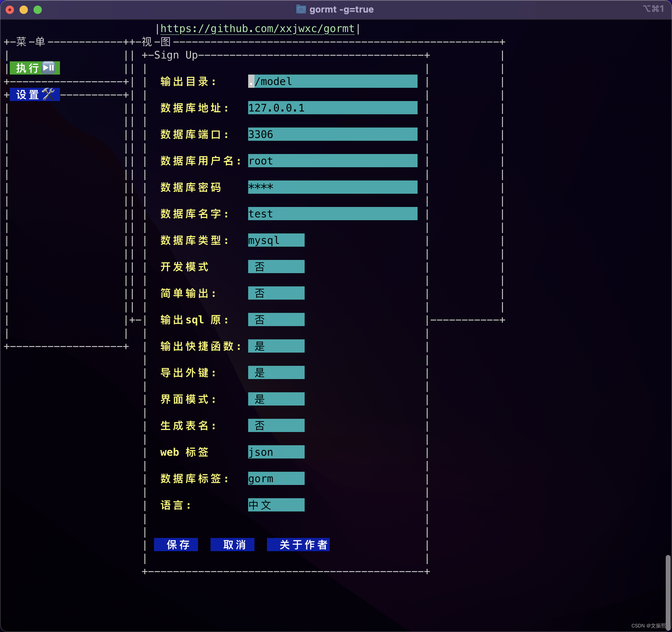Click the yellow minimize window button
672x632 pixels.
[24, 10]
